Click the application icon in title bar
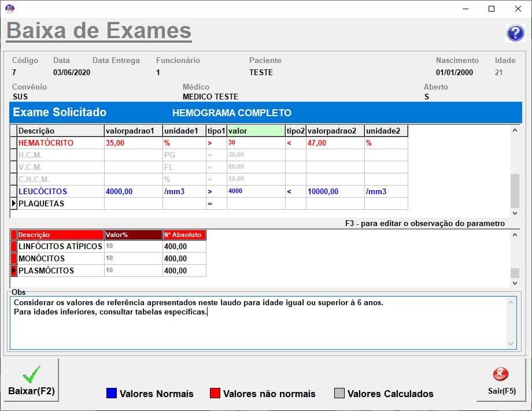Screen dimensions: 532x411 10,9
